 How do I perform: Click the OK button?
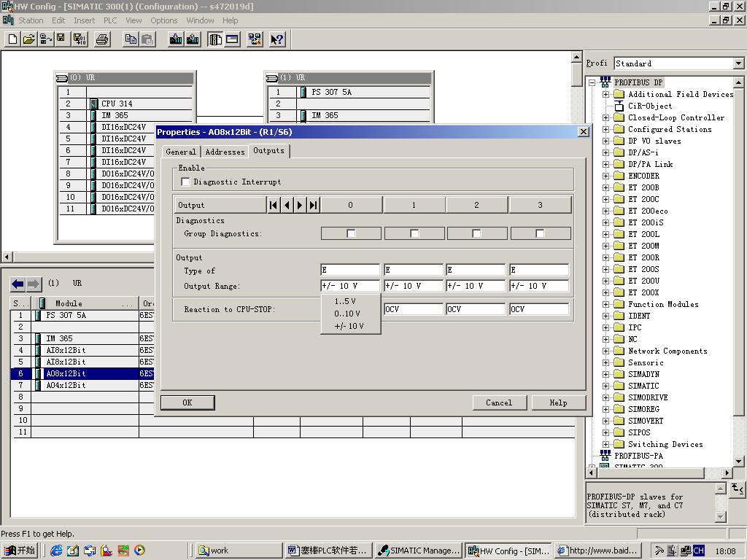187,402
